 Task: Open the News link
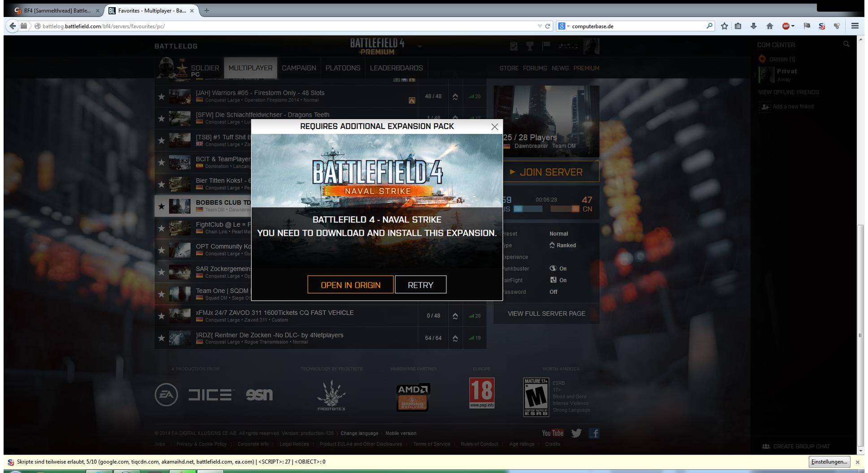point(560,68)
